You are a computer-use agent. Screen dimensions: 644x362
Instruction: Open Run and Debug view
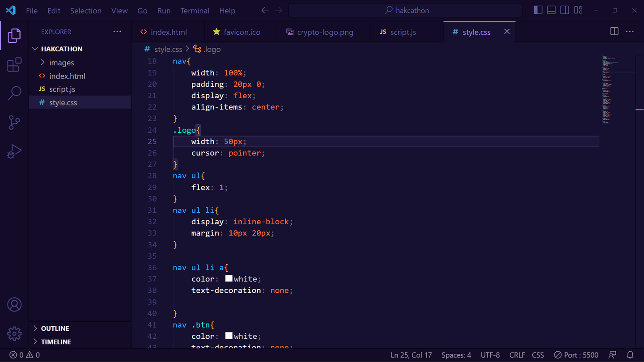(14, 152)
